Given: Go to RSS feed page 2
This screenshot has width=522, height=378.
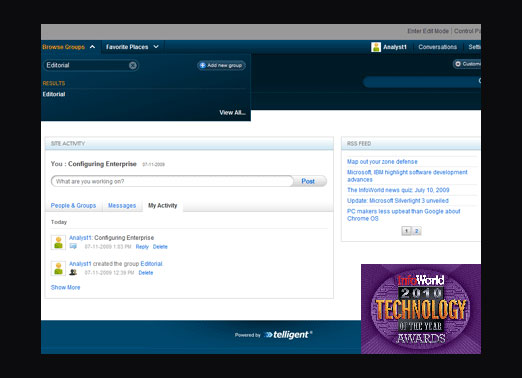Looking at the screenshot, I should coord(417,231).
